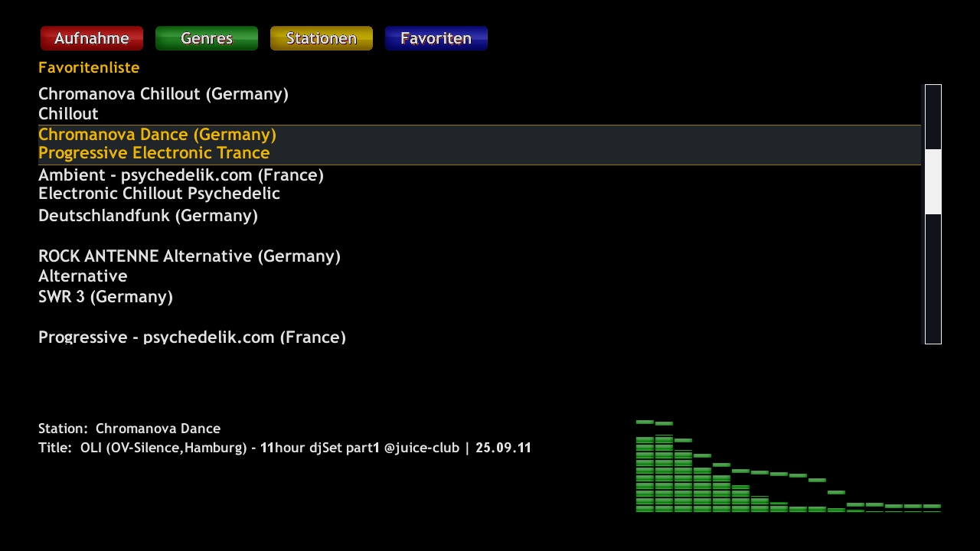
Task: Select Deutschlandfunk (Germany) station
Action: (x=148, y=216)
